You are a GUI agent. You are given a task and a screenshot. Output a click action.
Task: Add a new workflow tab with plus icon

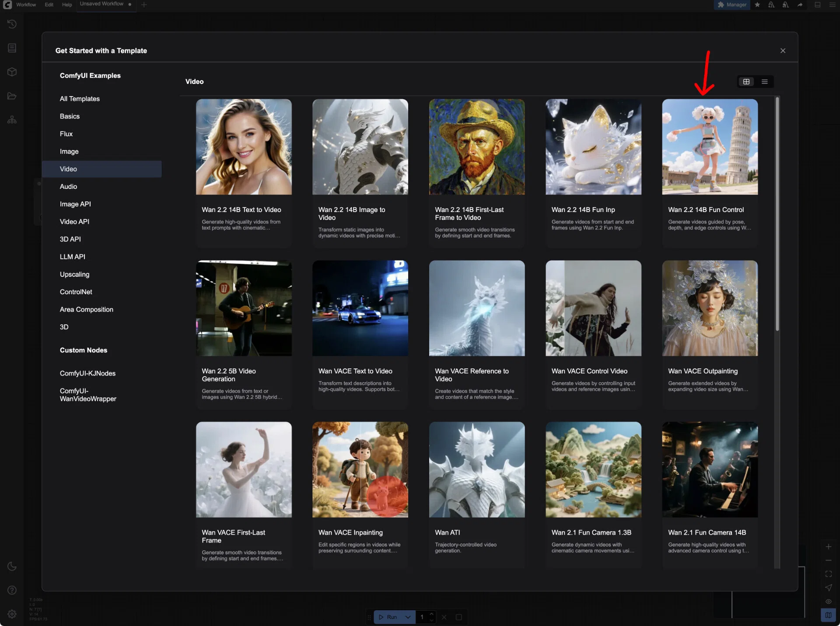tap(144, 5)
